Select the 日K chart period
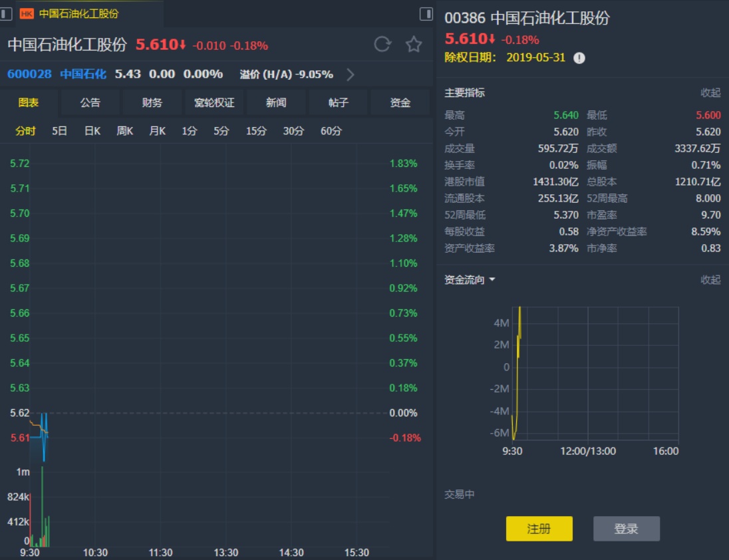 click(92, 131)
